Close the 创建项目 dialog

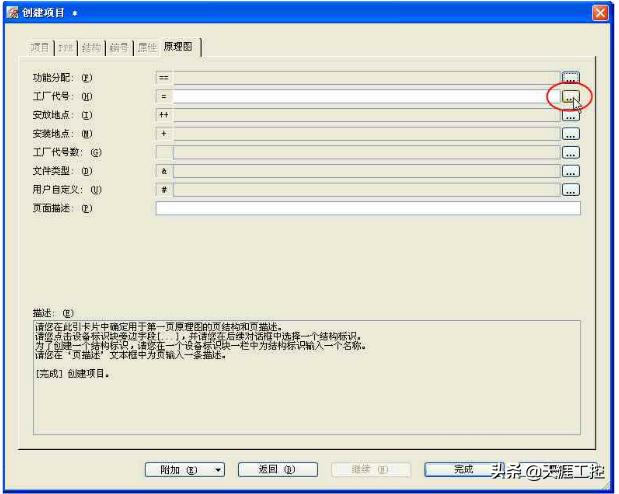[600, 13]
